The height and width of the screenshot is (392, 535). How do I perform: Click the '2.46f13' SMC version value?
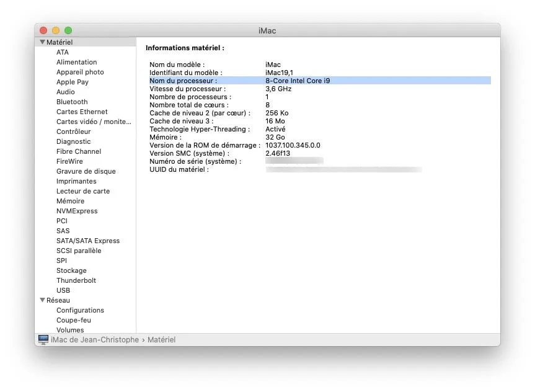[278, 153]
